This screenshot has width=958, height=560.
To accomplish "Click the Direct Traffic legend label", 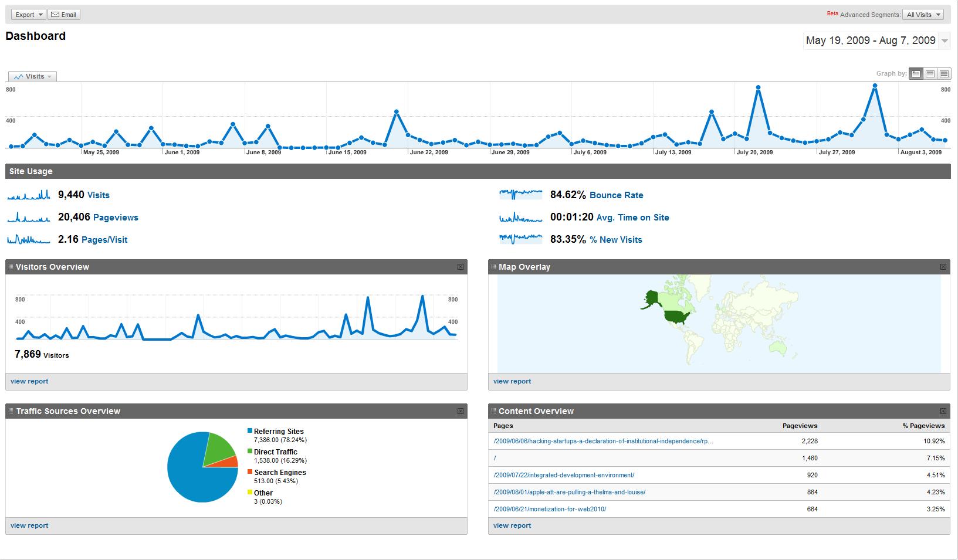I will point(276,452).
